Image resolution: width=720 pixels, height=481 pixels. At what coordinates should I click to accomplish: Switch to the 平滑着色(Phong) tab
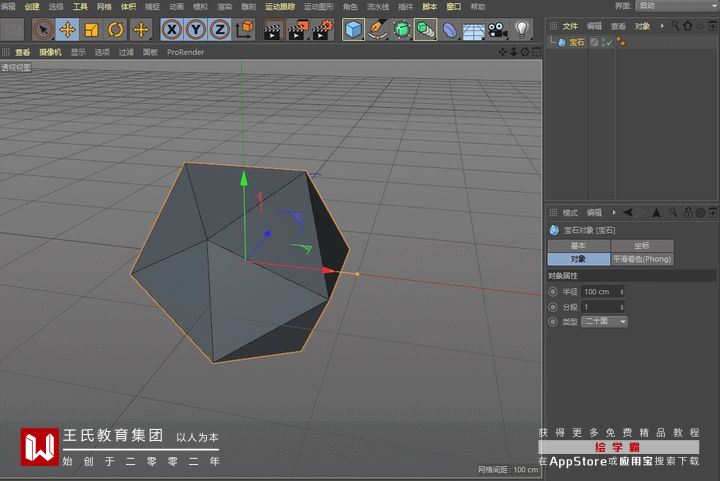point(642,259)
